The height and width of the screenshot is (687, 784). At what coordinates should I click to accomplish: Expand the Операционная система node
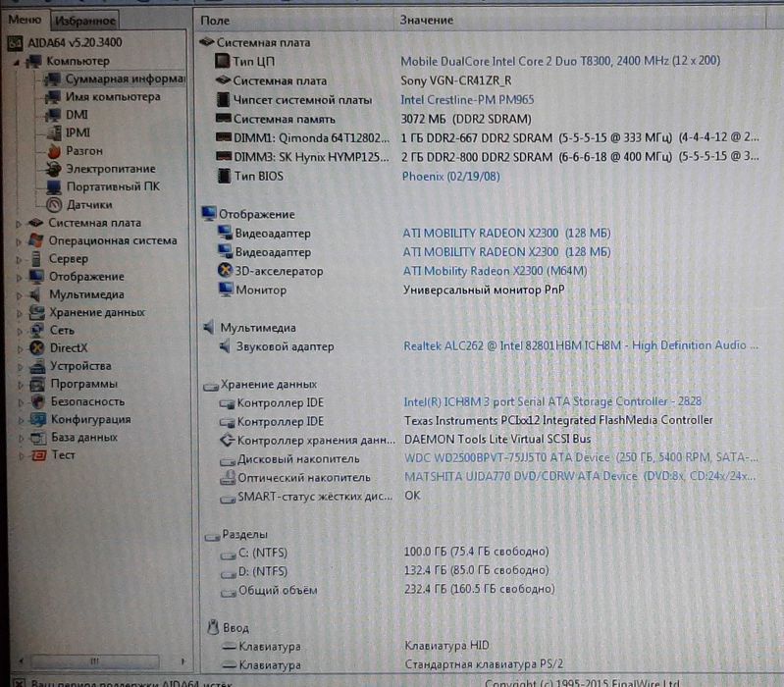coord(19,241)
